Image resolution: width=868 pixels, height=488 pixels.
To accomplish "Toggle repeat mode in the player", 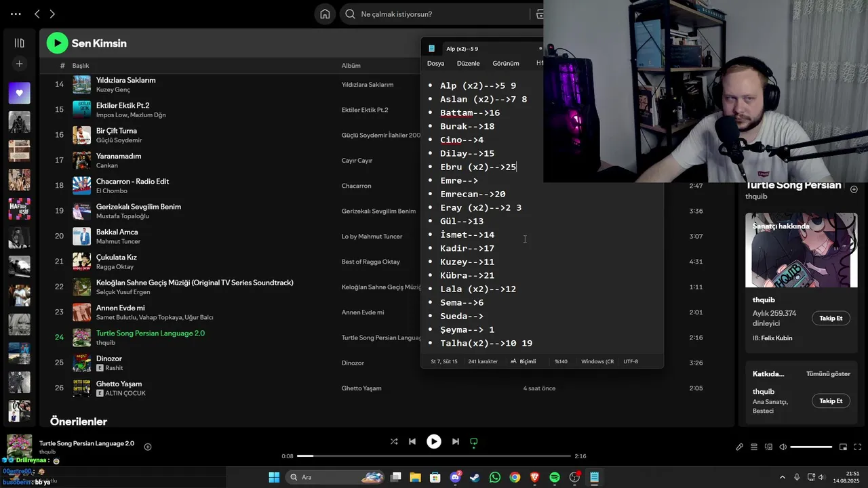I will click(x=474, y=441).
